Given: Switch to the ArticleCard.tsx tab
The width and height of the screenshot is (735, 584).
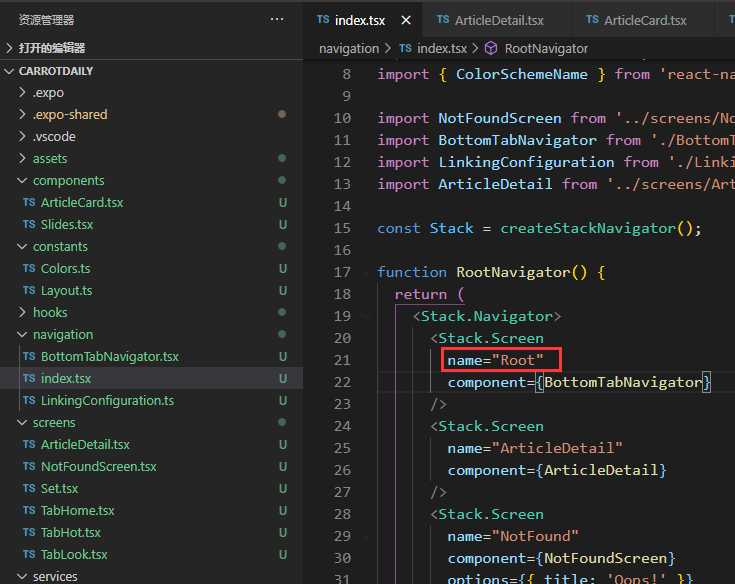Looking at the screenshot, I should (x=645, y=20).
